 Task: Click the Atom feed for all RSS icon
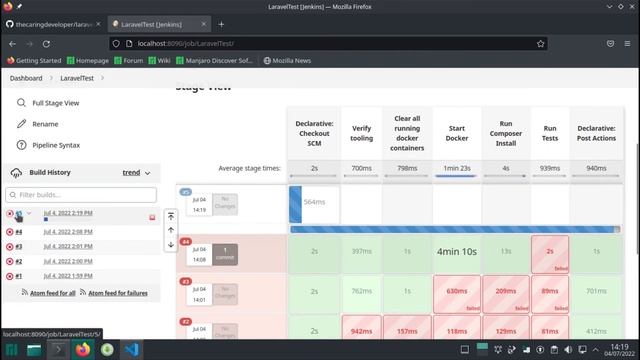pyautogui.click(x=25, y=292)
